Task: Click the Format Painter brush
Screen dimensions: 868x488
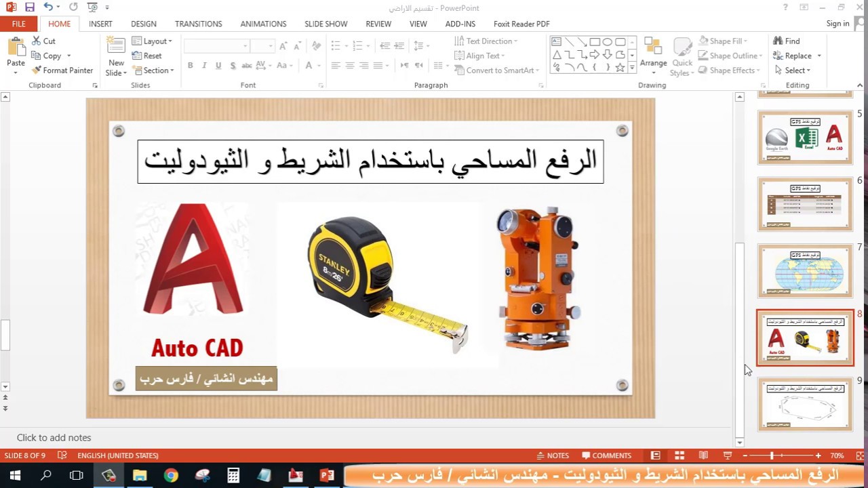Action: (x=62, y=70)
